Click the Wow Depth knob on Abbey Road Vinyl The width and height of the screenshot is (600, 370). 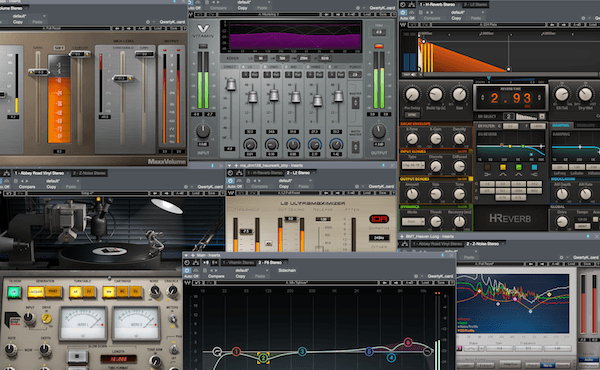click(x=45, y=350)
